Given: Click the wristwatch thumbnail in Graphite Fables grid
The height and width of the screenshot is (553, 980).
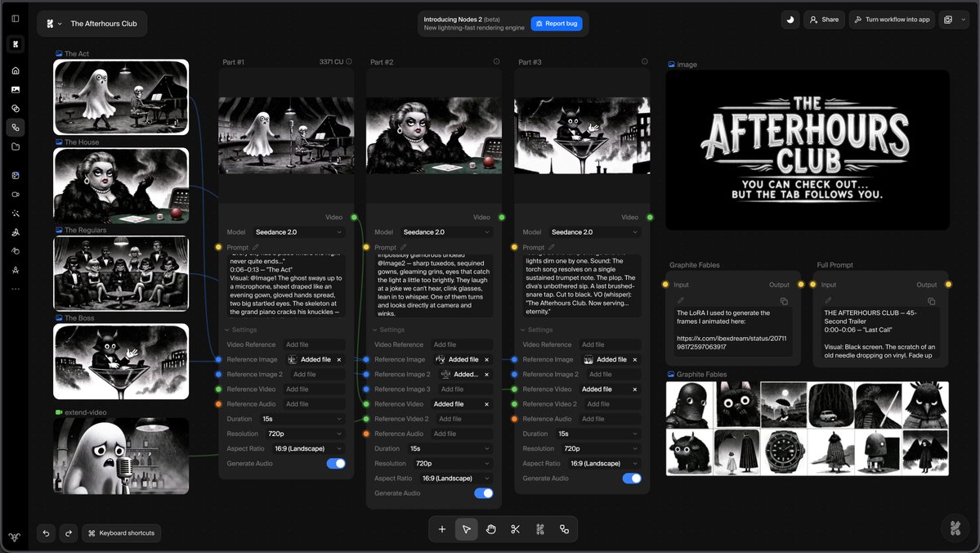Looking at the screenshot, I should coord(783,452).
